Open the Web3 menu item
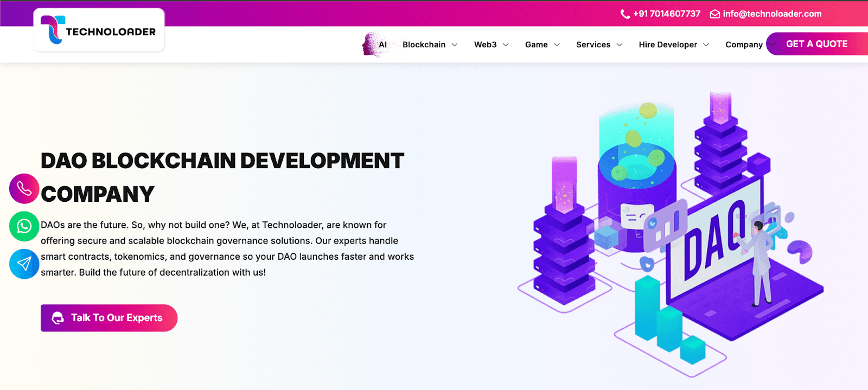 coord(486,44)
